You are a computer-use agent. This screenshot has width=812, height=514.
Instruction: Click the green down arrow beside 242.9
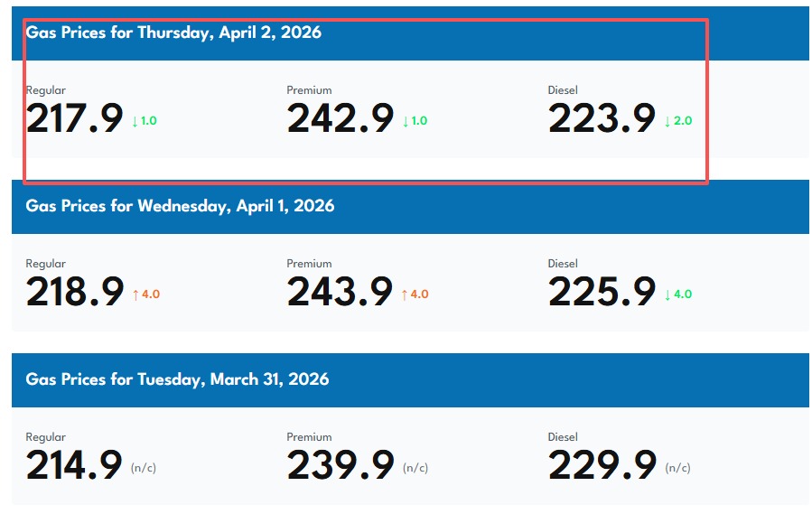tap(406, 121)
